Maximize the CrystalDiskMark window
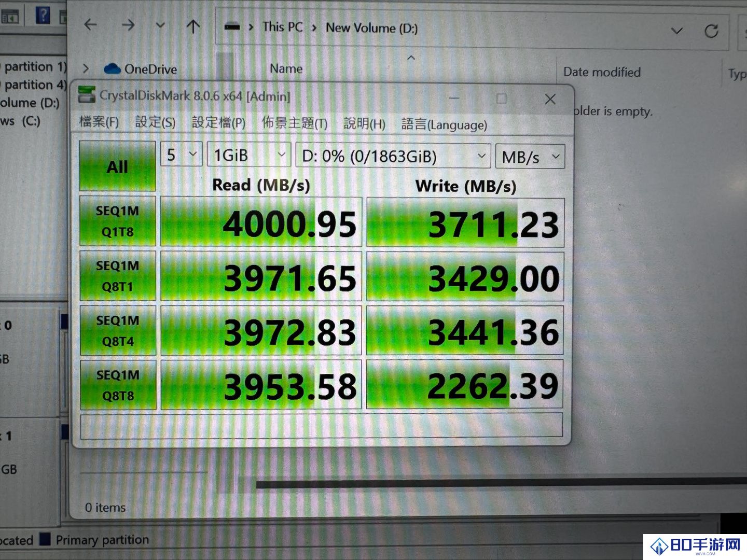 click(x=501, y=99)
